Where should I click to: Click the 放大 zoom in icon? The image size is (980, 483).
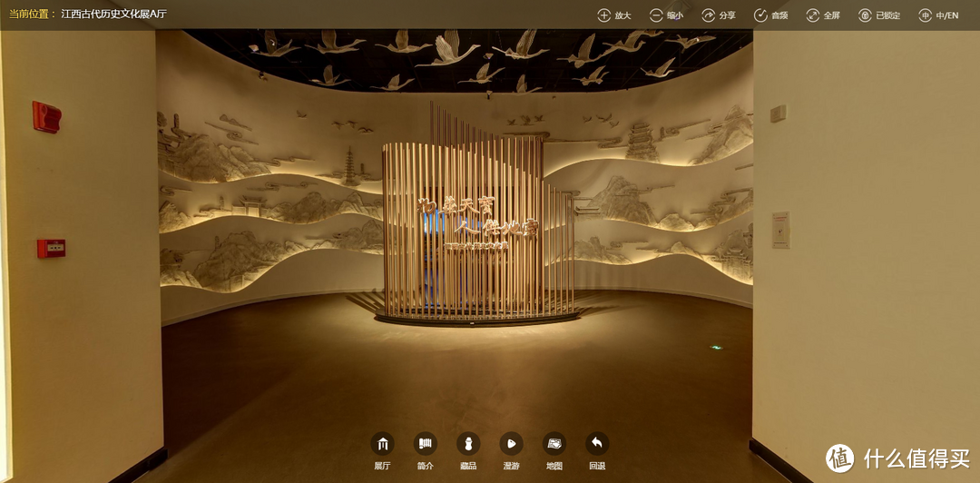point(604,15)
